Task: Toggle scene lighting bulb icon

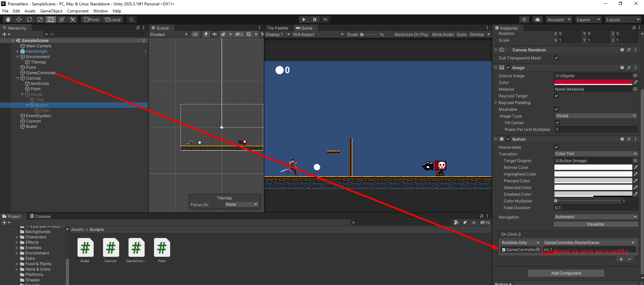Action: pos(206,34)
